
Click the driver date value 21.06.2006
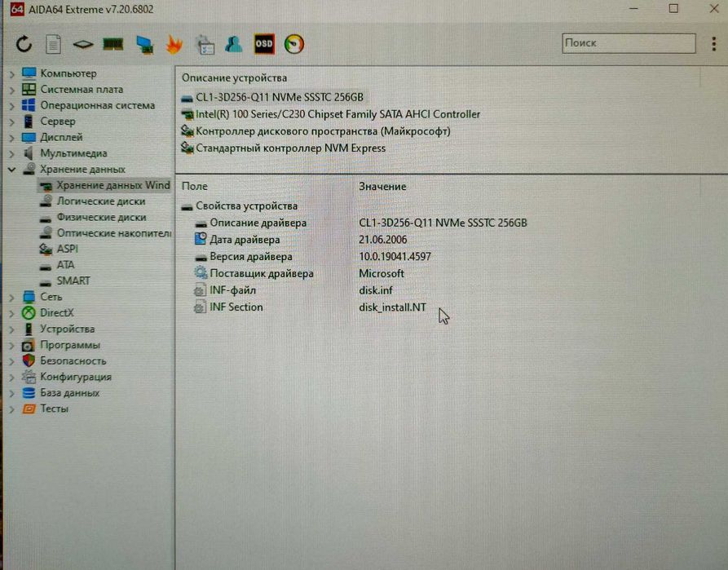[x=383, y=240]
